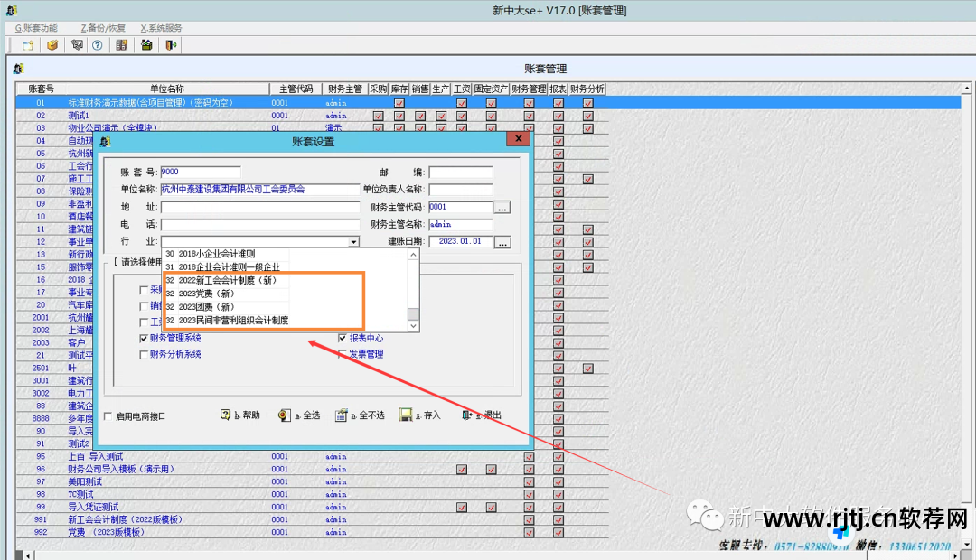Click the dropdown list scrollbar thumb
Image resolution: width=976 pixels, height=560 pixels.
[413, 313]
